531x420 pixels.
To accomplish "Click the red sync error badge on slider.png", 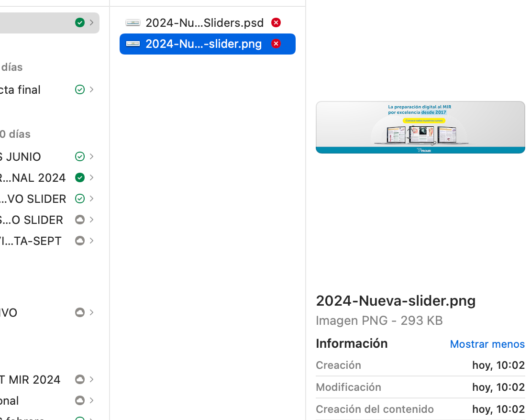I will point(276,44).
